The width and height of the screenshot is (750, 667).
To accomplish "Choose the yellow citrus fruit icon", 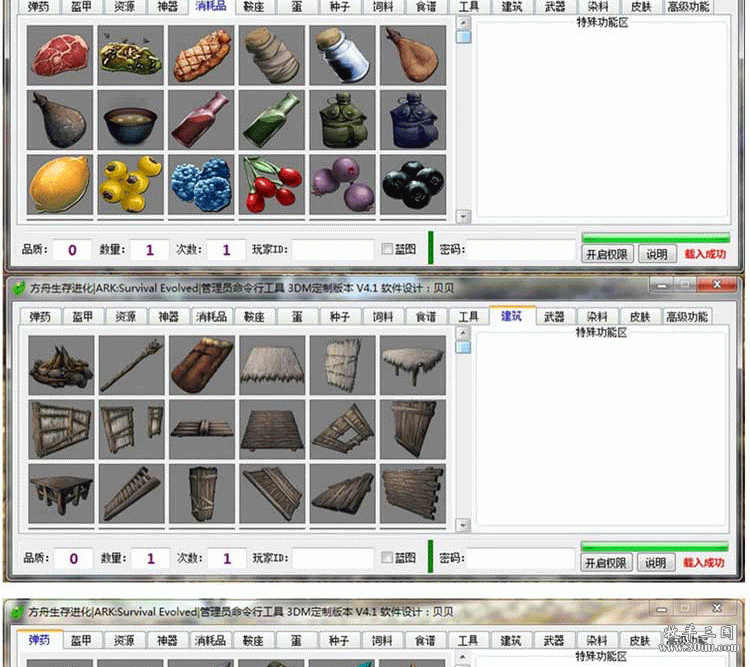I will pos(60,184).
